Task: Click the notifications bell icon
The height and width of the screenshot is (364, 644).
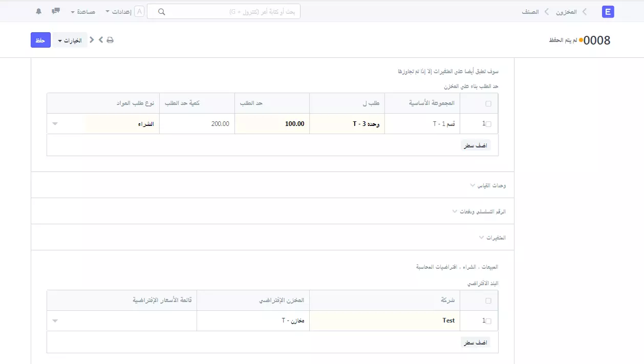Action: coord(39,11)
